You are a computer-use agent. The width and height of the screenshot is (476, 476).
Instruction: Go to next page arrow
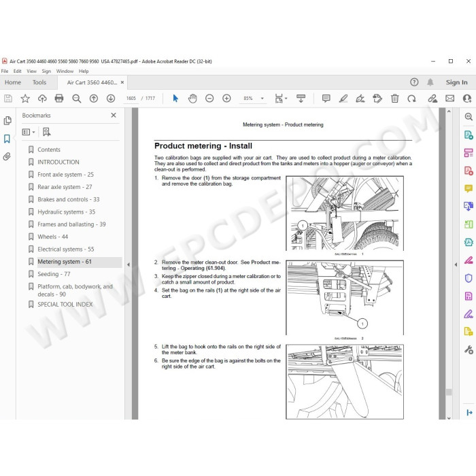111,99
